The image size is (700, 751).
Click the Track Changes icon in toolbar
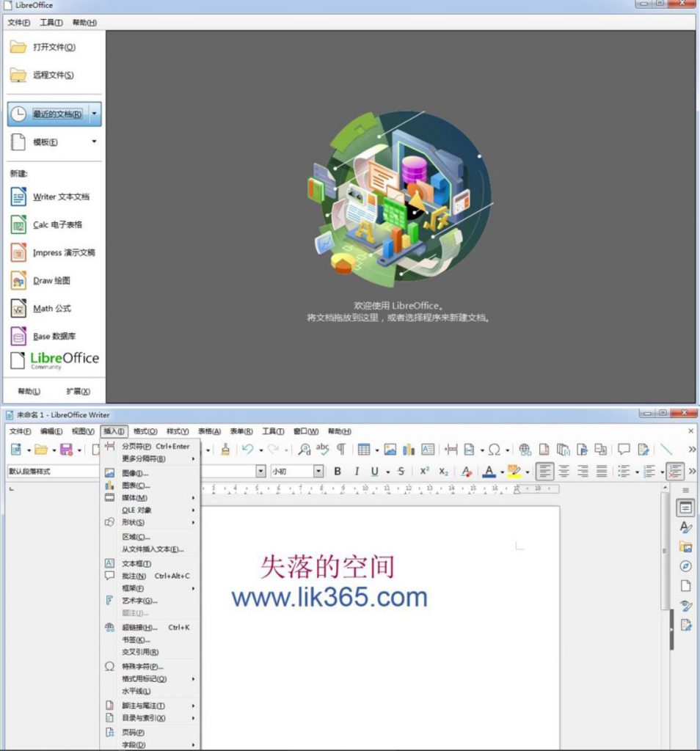[x=643, y=450]
